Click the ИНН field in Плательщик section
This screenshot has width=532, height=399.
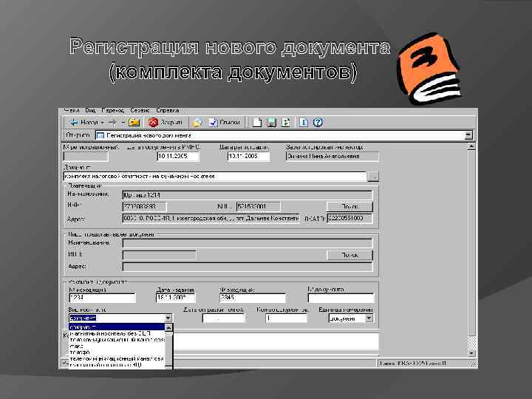144,206
